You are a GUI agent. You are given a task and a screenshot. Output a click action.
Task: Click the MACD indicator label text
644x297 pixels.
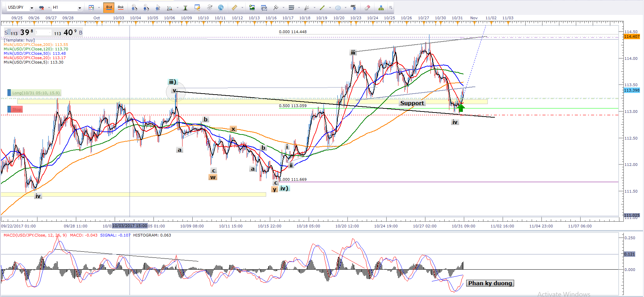click(x=35, y=235)
